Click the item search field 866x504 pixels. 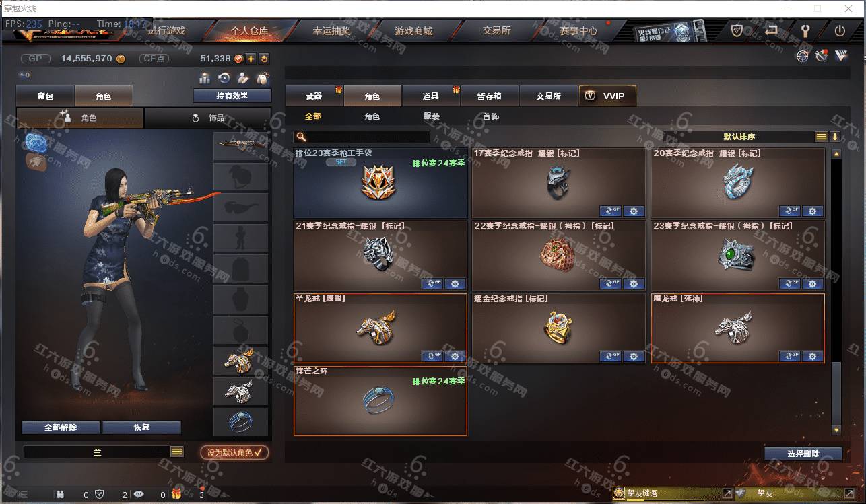pos(362,137)
